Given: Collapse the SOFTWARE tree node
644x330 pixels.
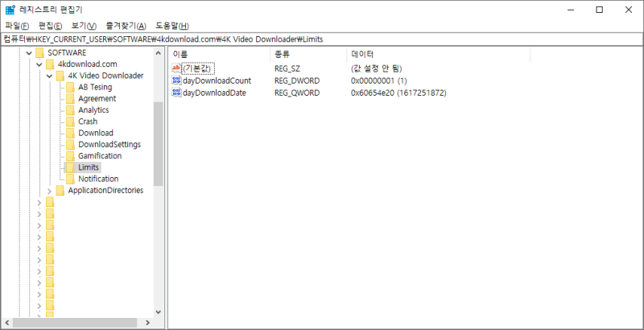Looking at the screenshot, I should coord(29,53).
